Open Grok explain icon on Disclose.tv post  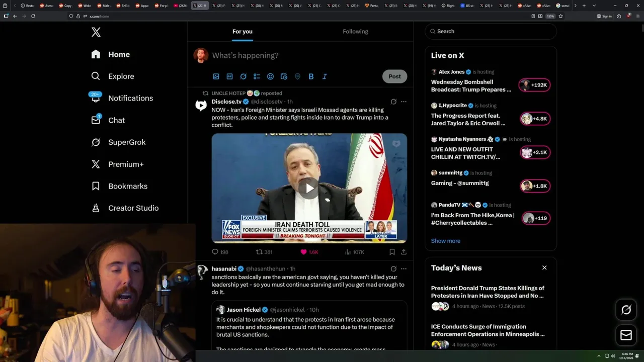point(393,102)
